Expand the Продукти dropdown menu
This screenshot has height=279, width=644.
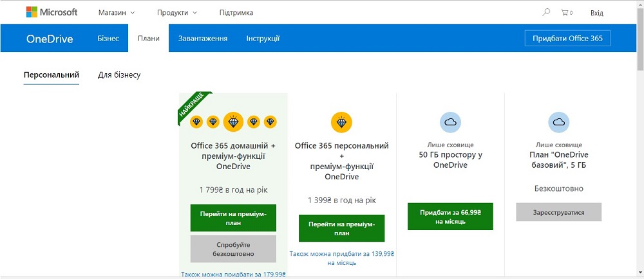coord(177,13)
